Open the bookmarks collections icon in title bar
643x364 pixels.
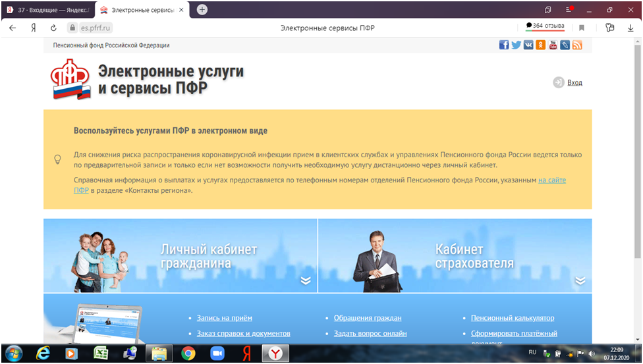pos(547,10)
